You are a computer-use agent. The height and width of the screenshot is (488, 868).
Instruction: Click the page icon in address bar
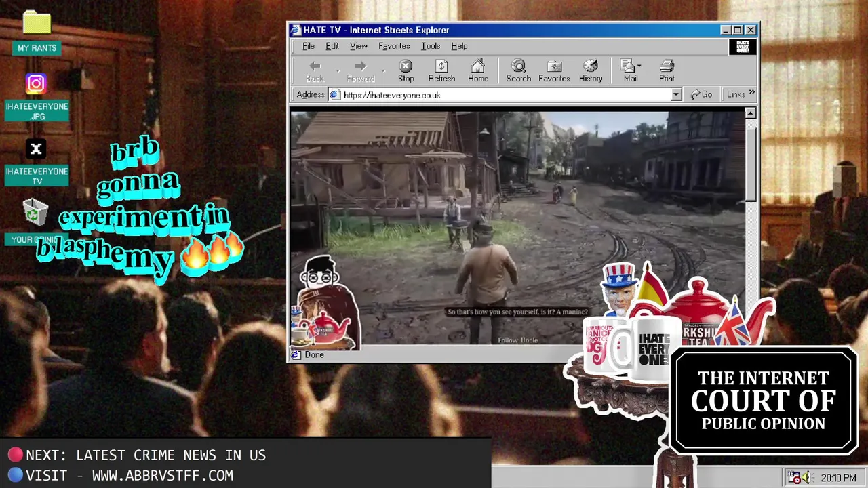pyautogui.click(x=335, y=95)
